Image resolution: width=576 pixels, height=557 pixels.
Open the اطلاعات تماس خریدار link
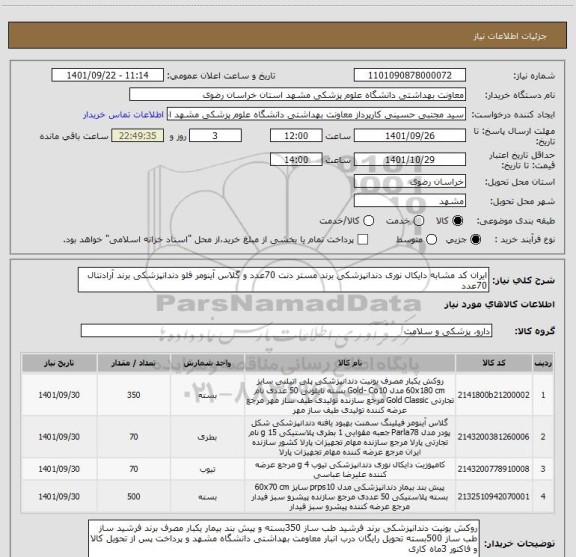tap(123, 115)
